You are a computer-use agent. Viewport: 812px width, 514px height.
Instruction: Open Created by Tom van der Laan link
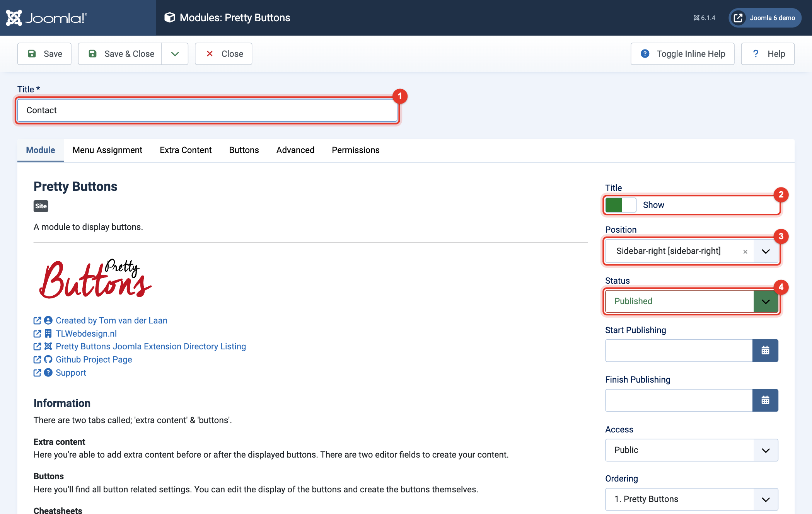click(111, 320)
